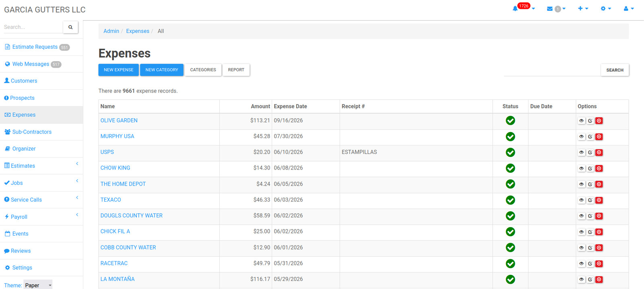Edit the CHOW KING expense
The image size is (644, 289).
(x=590, y=168)
